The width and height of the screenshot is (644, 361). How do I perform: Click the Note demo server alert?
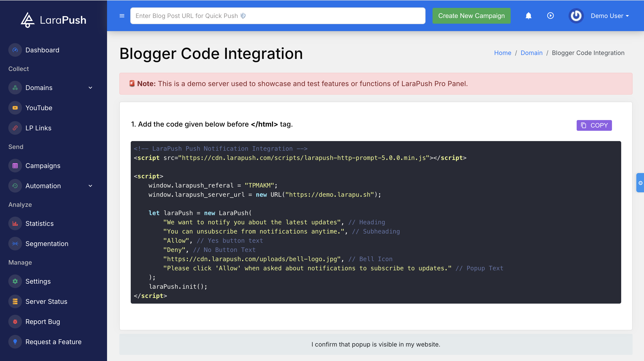[x=376, y=84]
